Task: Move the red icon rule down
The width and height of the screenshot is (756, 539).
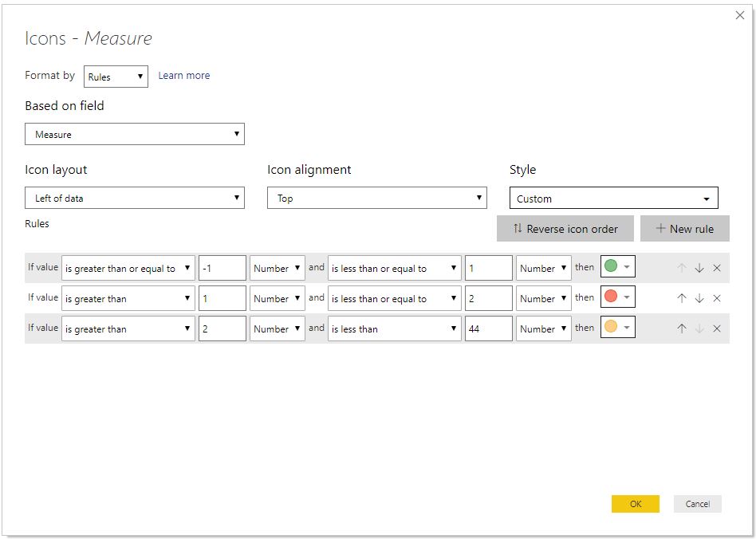Action: pos(699,298)
